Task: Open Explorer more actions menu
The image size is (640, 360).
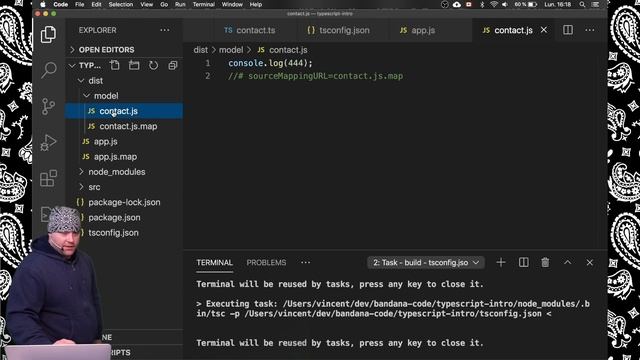Action: (x=164, y=30)
